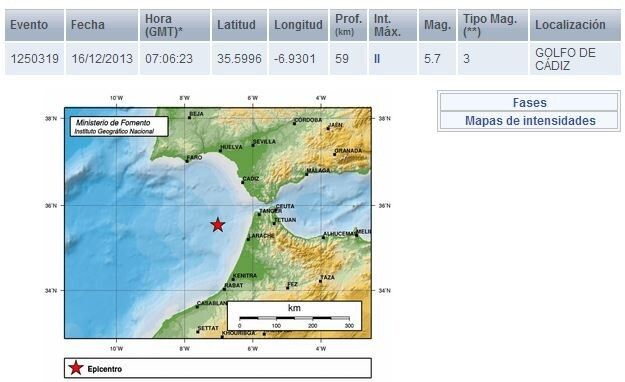Click the BEJA city label on map
This screenshot has height=382, width=625.
point(197,114)
